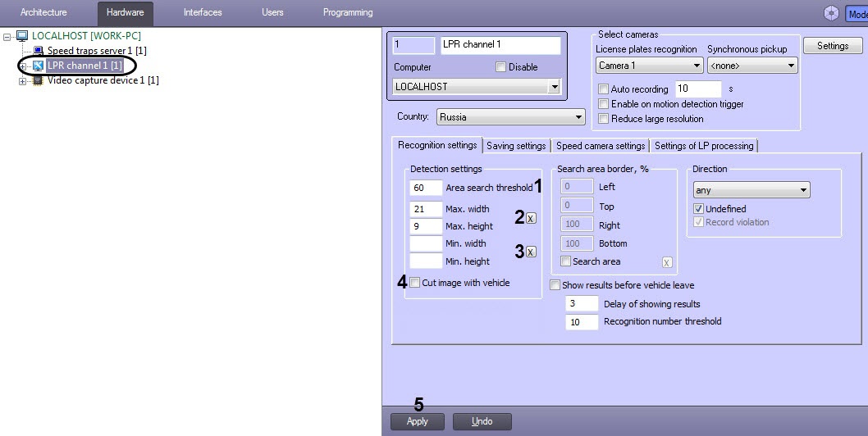868x436 pixels.
Task: Switch to the Saving settings tab
Action: 516,146
